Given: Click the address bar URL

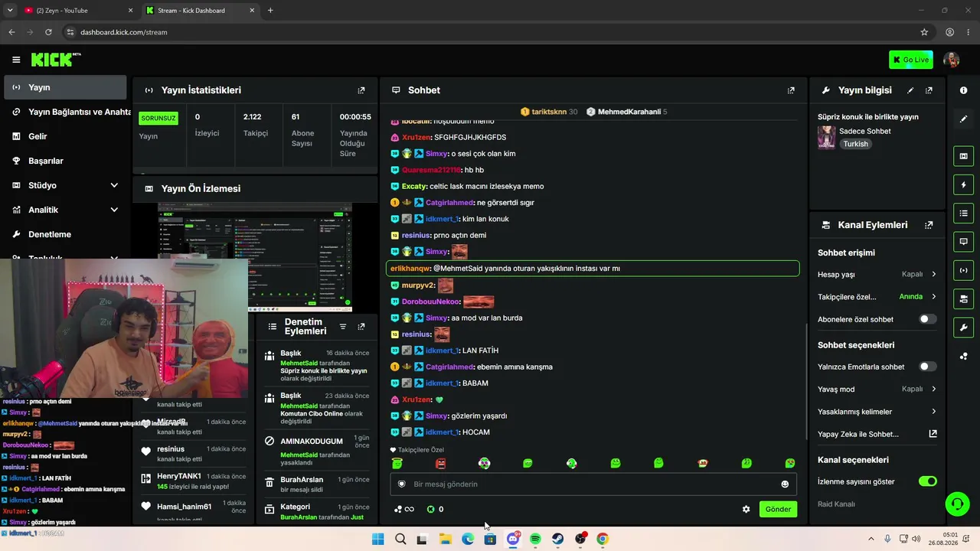Looking at the screenshot, I should click(x=123, y=32).
